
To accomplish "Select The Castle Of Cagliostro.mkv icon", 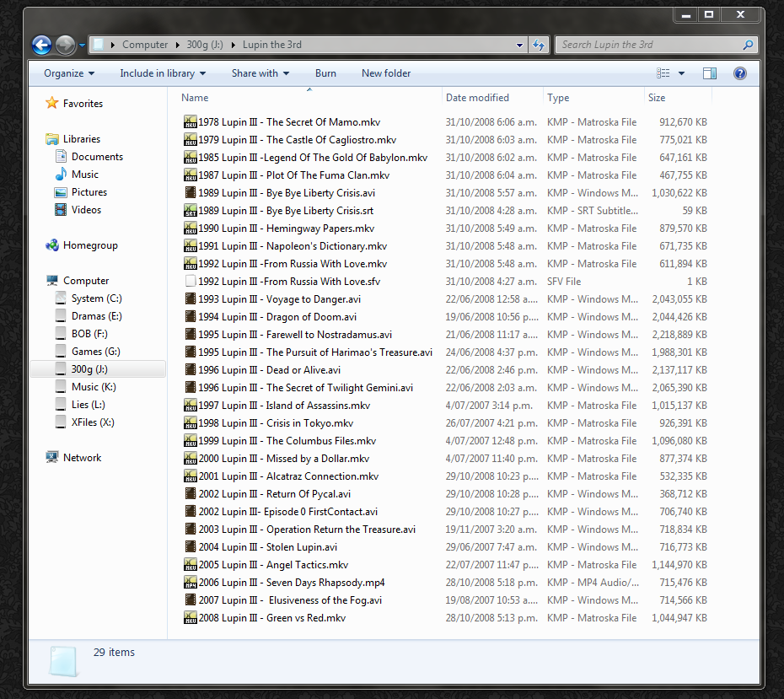I will [190, 139].
